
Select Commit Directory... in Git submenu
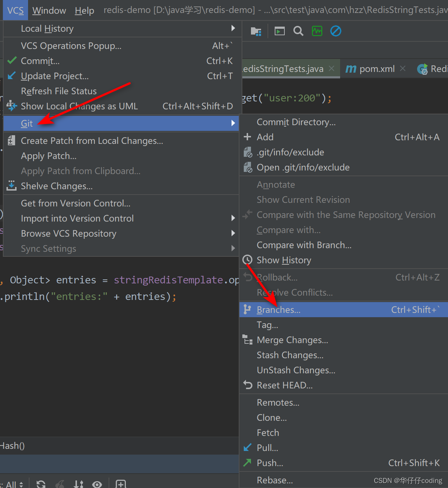[344, 122]
